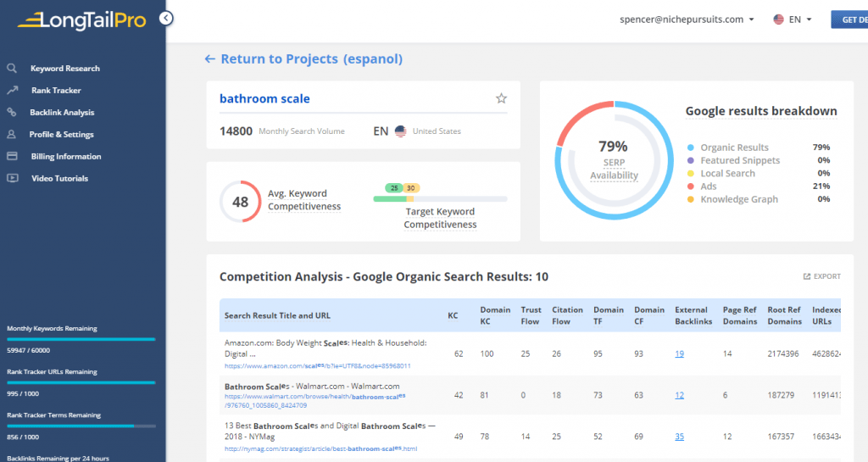Screen dimensions: 868x462
Task: Open Video Tutorials in the sidebar
Action: coord(60,178)
